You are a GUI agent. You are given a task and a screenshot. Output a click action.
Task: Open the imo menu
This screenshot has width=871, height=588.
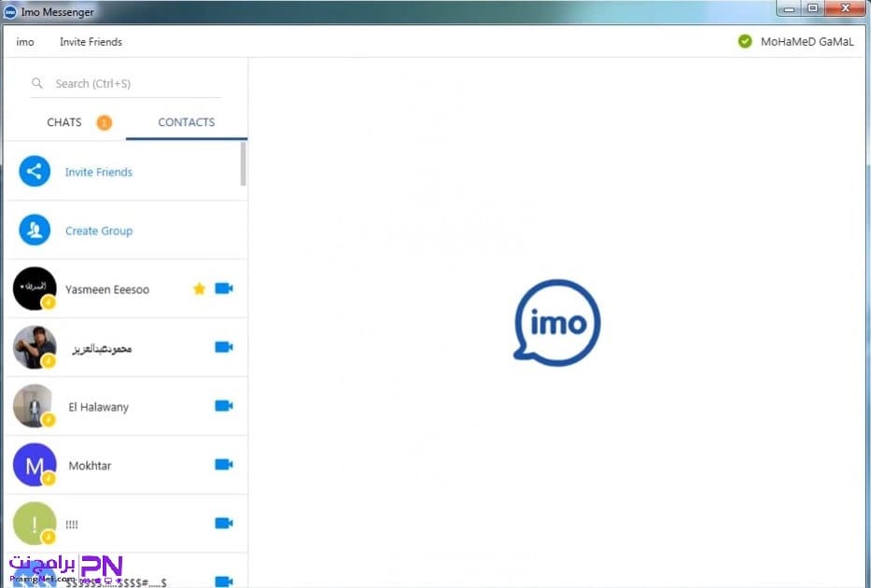click(25, 42)
